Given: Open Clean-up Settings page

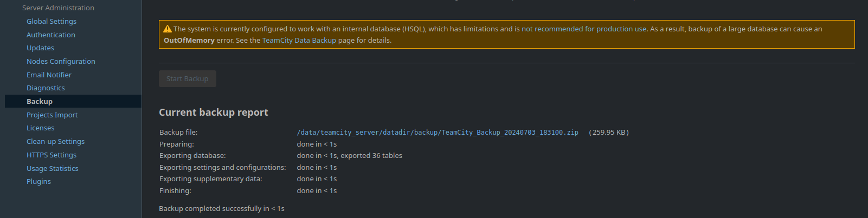Looking at the screenshot, I should (55, 141).
